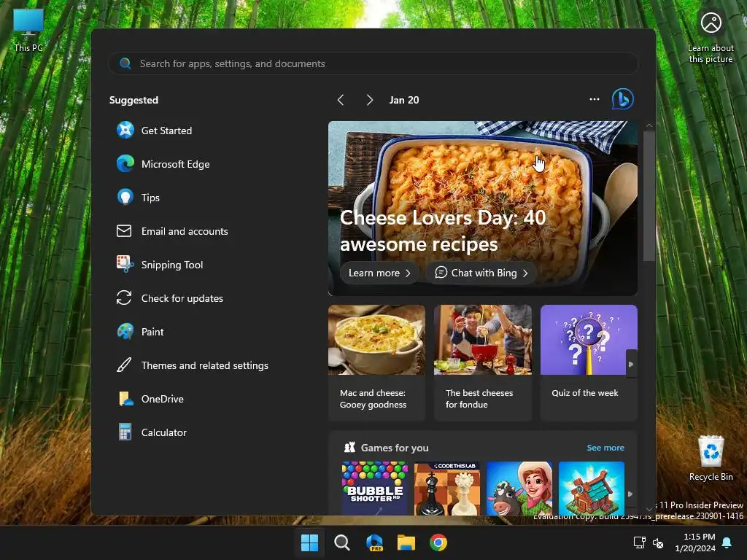747x560 pixels.
Task: Open Calculator app icon
Action: point(125,432)
